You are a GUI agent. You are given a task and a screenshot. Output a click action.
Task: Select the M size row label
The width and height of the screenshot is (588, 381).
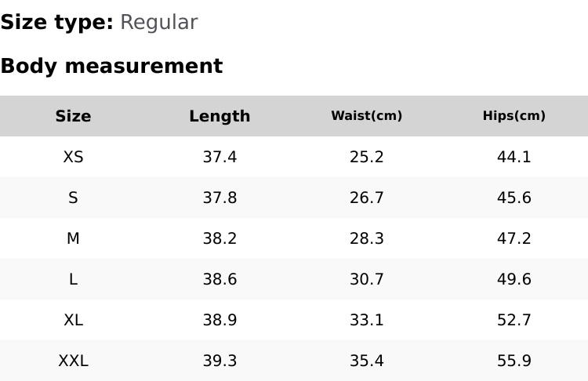tap(73, 238)
